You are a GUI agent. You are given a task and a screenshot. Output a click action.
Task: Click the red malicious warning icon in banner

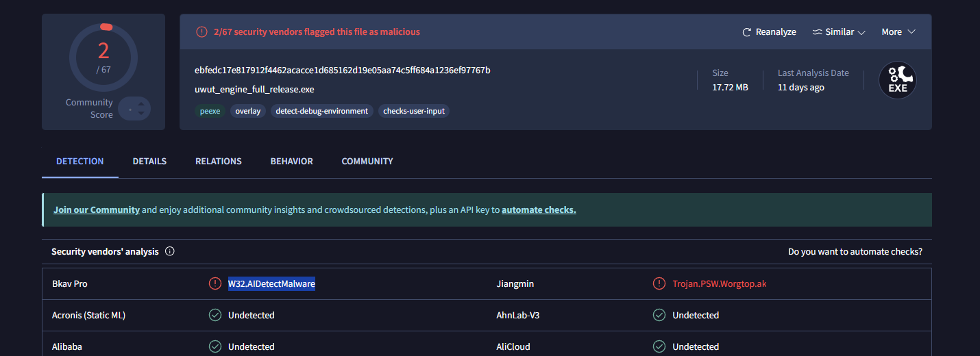click(201, 31)
